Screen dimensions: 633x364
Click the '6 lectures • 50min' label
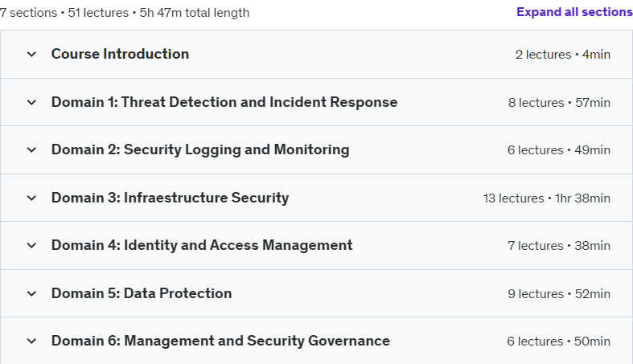click(559, 341)
